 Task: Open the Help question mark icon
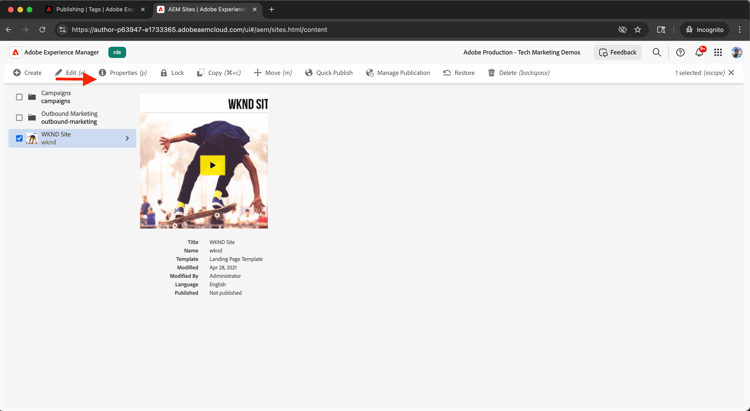tap(680, 53)
